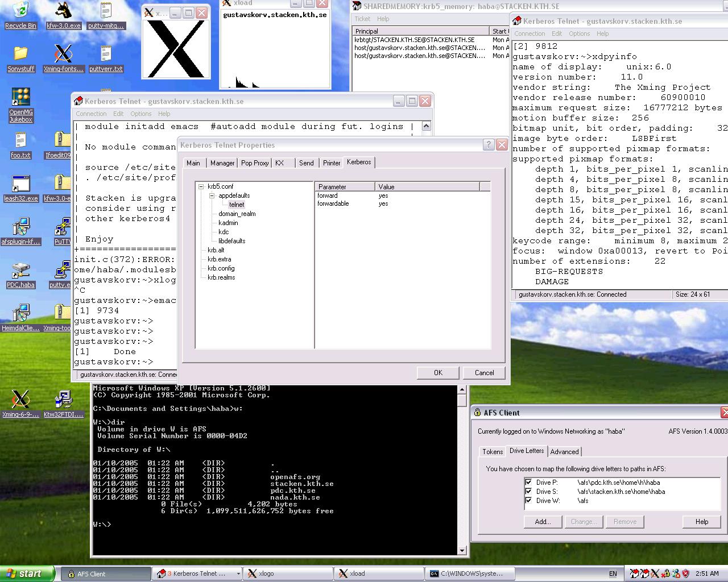The image size is (728, 582).
Task: Select krb.realms tree item
Action: pyautogui.click(x=221, y=277)
